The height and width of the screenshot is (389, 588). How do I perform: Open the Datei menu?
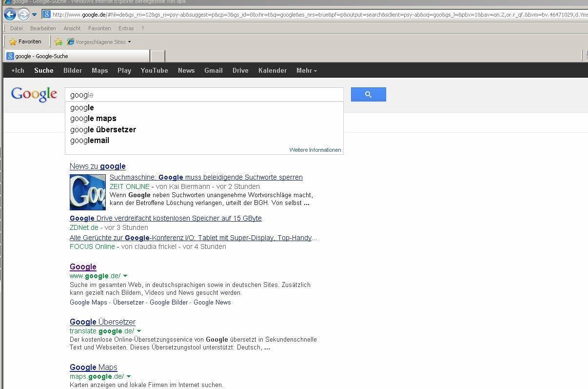(x=17, y=28)
